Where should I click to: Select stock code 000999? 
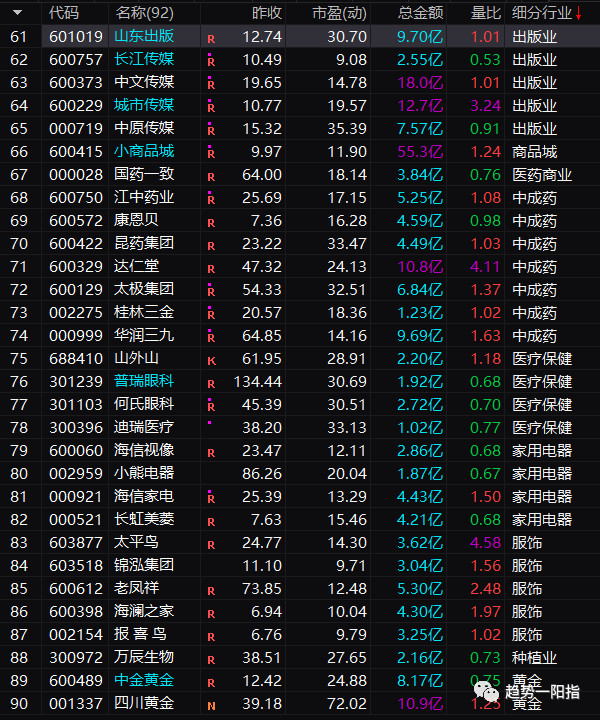[x=76, y=336]
